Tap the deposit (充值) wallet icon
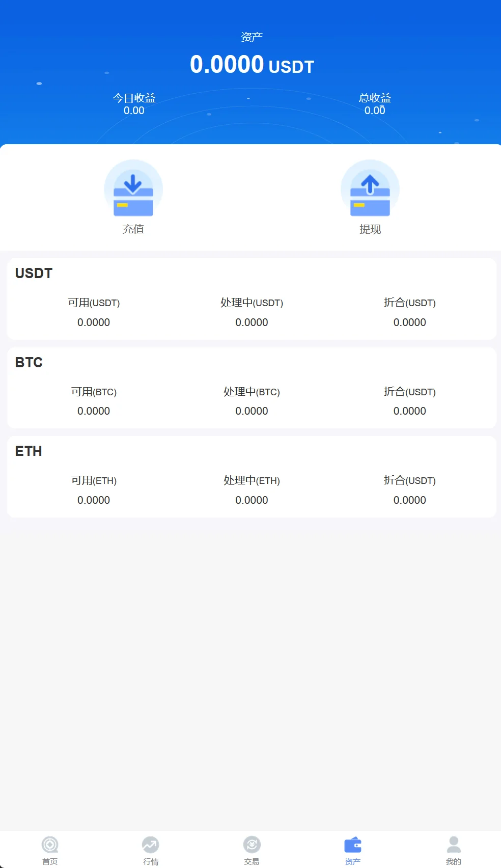 click(133, 189)
